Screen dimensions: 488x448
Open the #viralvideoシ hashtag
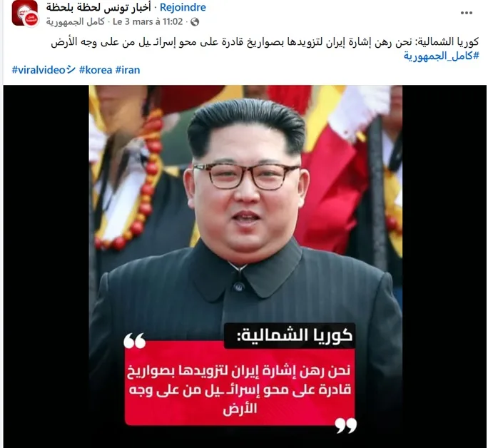coord(44,70)
